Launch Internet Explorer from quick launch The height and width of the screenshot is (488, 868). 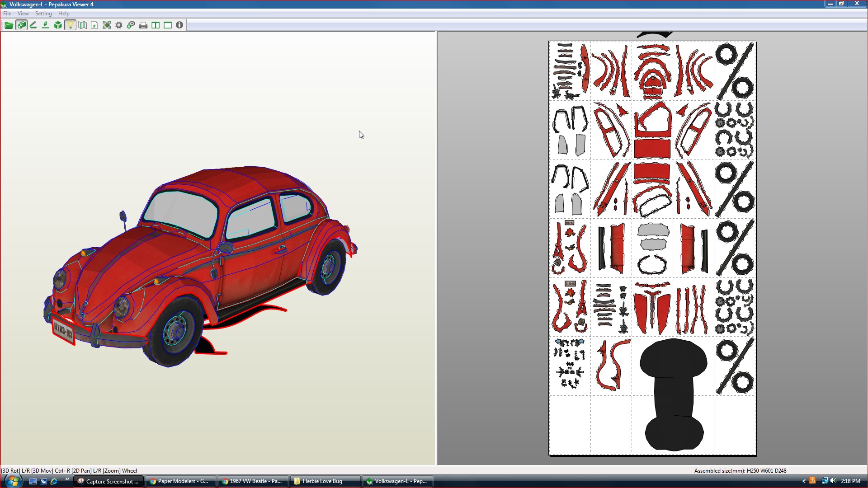[x=54, y=481]
